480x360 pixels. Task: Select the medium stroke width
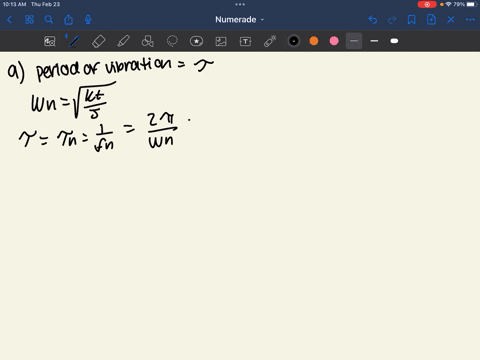pyautogui.click(x=374, y=41)
